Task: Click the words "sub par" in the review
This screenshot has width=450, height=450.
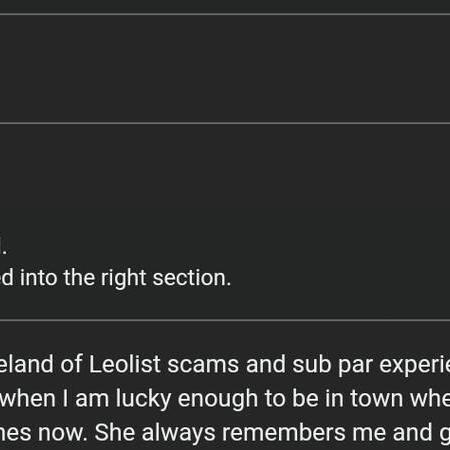Action: pos(332,365)
